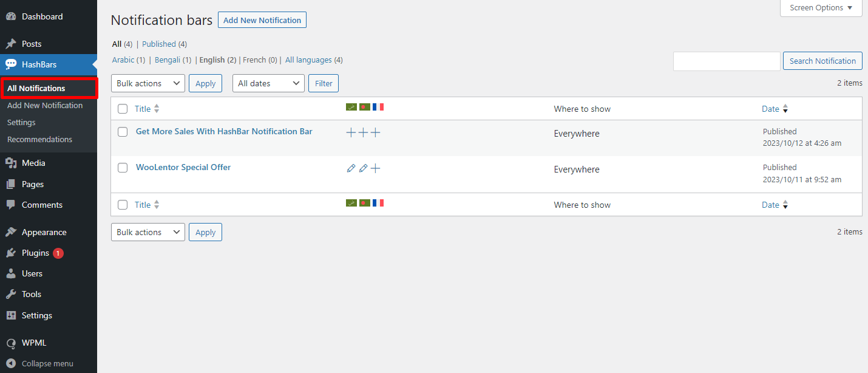Viewport: 868px width, 373px height.
Task: Switch to the Published notifications filter
Action: (x=158, y=44)
